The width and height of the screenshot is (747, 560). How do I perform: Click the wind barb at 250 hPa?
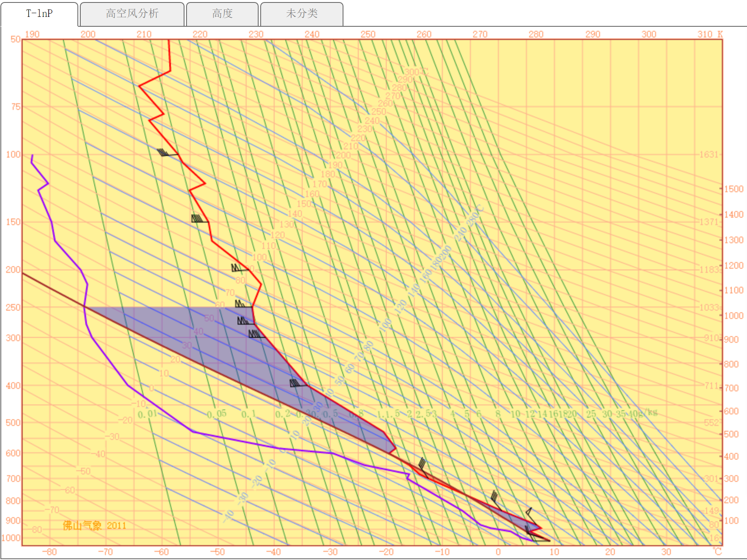[x=242, y=304]
